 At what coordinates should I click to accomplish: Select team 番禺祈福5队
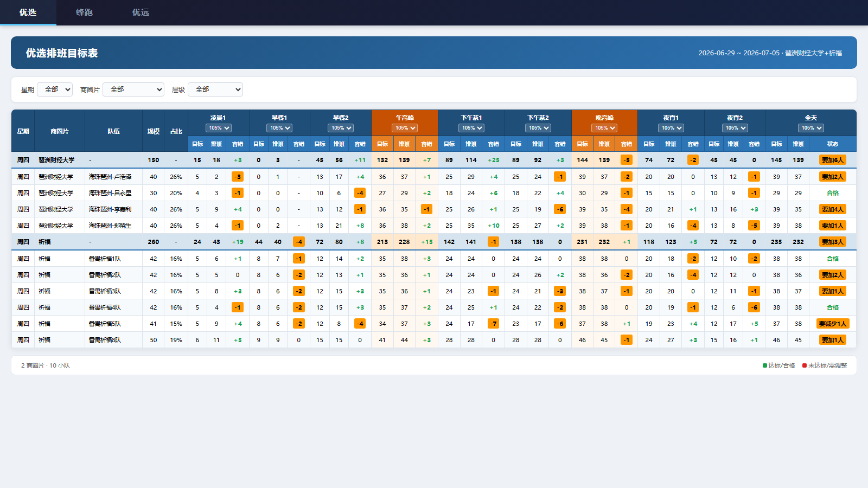click(x=105, y=324)
